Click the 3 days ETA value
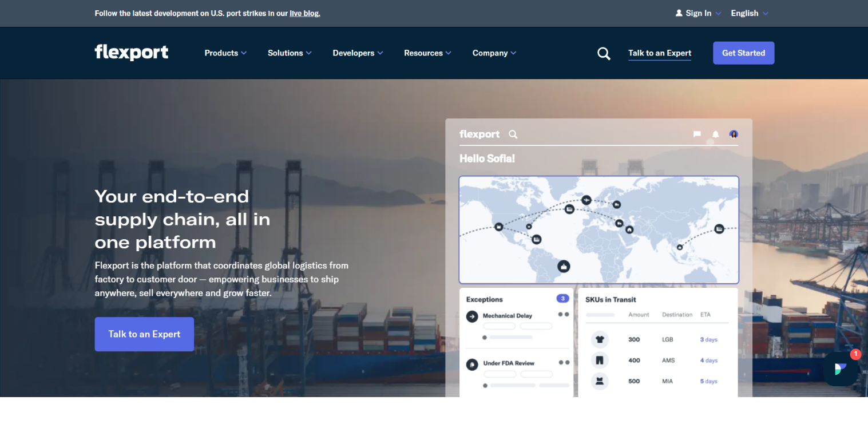The height and width of the screenshot is (424, 868). 708,340
